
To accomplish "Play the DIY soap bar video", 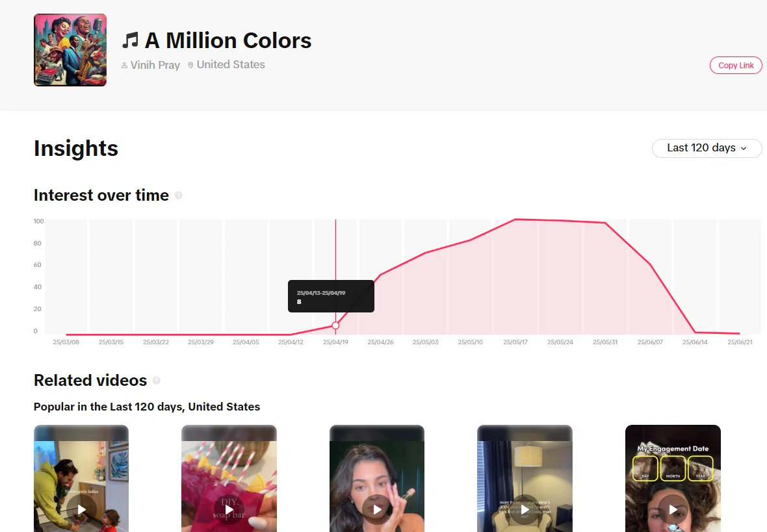I will pos(229,509).
